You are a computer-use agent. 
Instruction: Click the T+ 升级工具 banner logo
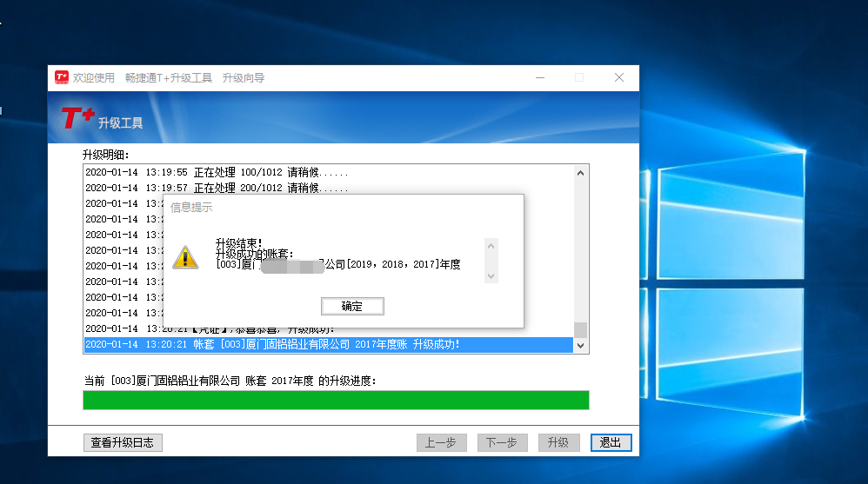pos(102,119)
